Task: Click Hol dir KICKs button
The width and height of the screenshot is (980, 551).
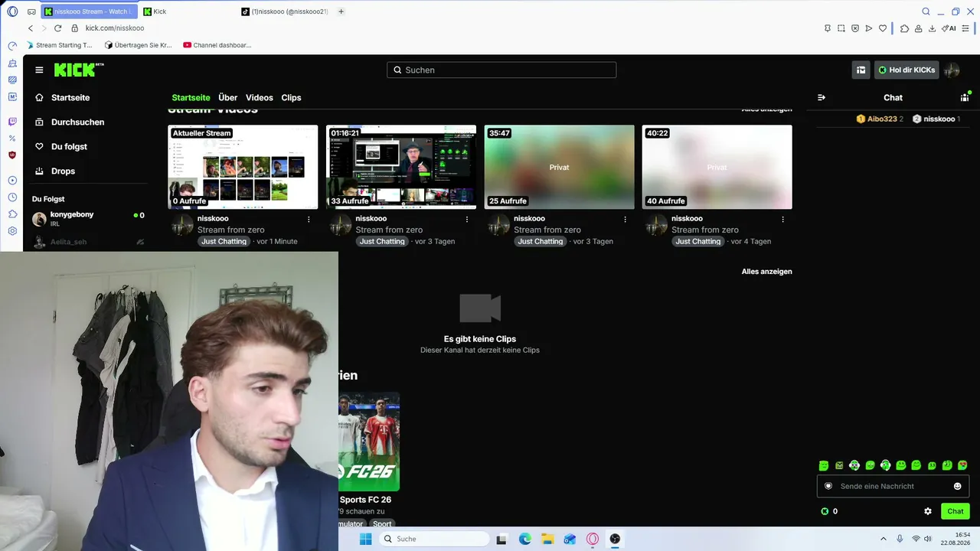Action: pos(906,70)
